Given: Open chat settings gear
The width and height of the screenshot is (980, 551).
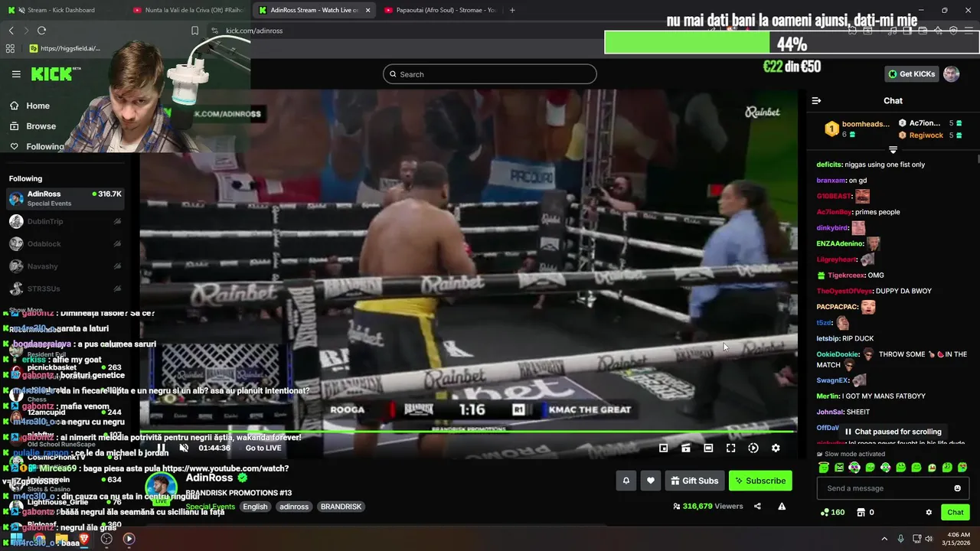Looking at the screenshot, I should pos(929,512).
